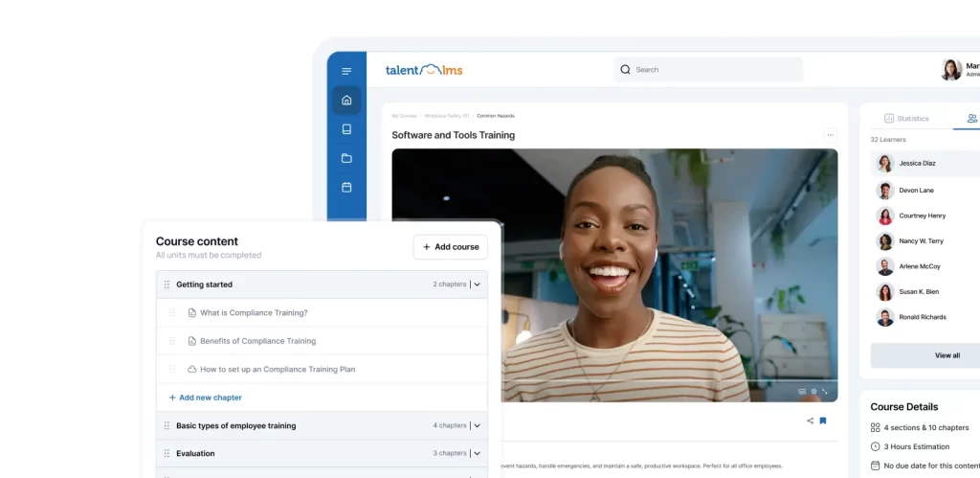Expand the Evaluation section chevron
980x478 pixels.
(477, 454)
